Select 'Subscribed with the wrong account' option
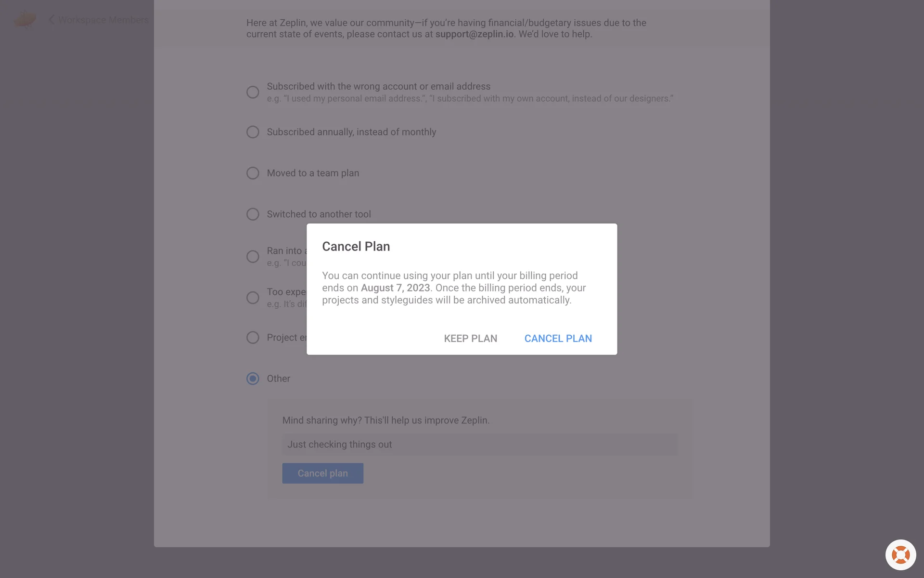The height and width of the screenshot is (578, 924). [x=253, y=92]
